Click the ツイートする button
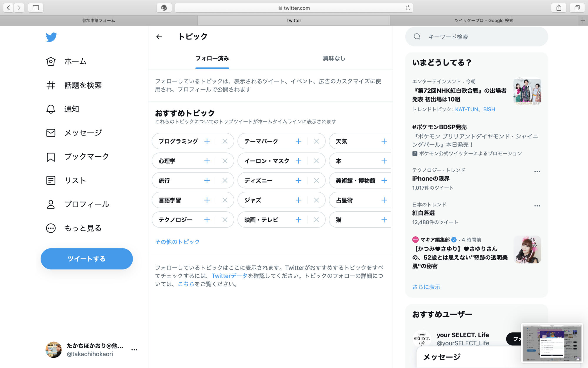The height and width of the screenshot is (368, 588). 87,259
